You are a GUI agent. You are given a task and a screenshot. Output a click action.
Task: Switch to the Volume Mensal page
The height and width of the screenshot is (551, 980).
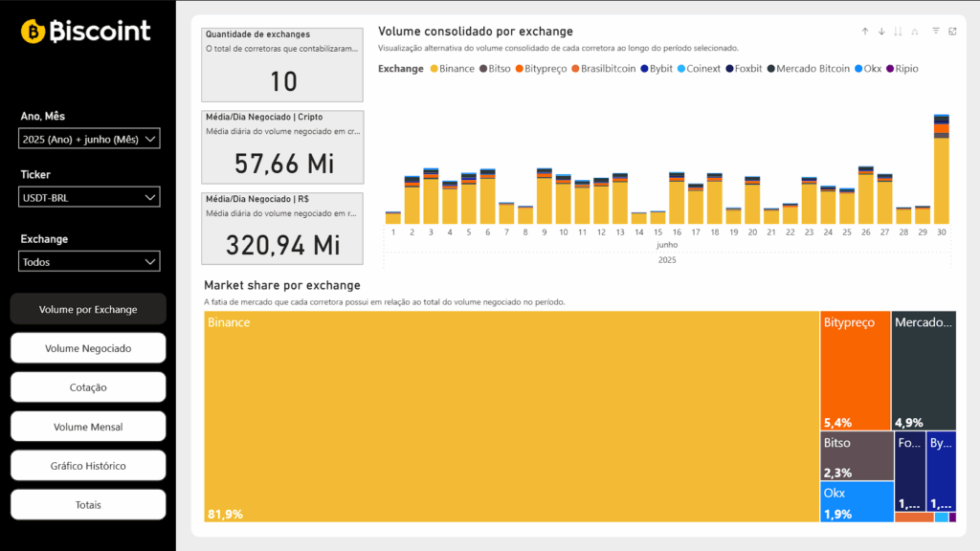88,427
